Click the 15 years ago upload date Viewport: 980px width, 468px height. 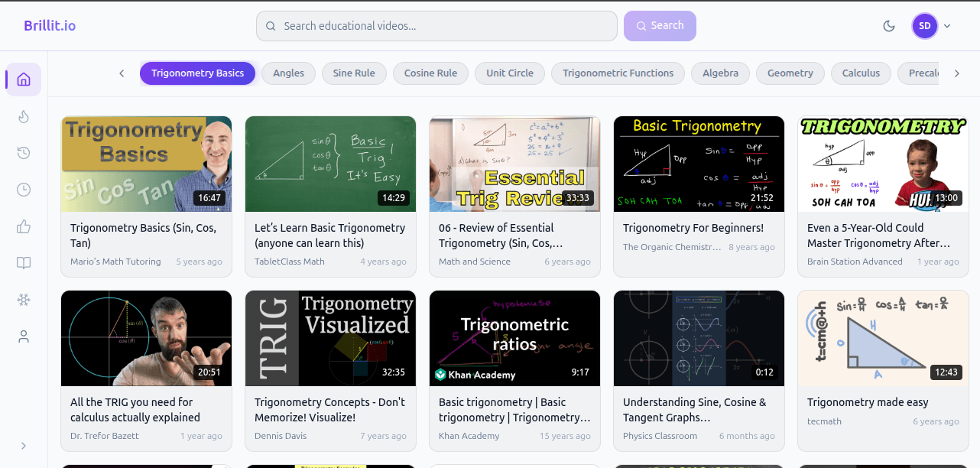565,436
